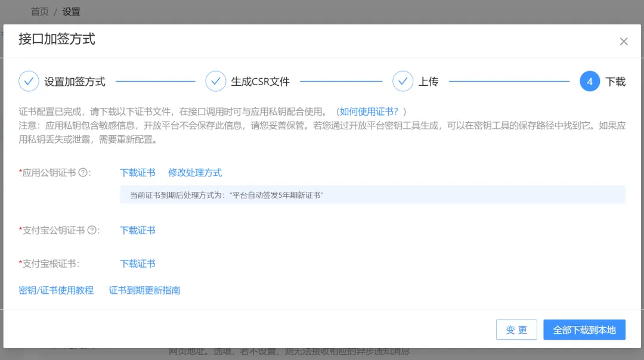This screenshot has height=360, width=644.
Task: Open 密钥/证书使用教程 tutorial link
Action: [x=56, y=290]
